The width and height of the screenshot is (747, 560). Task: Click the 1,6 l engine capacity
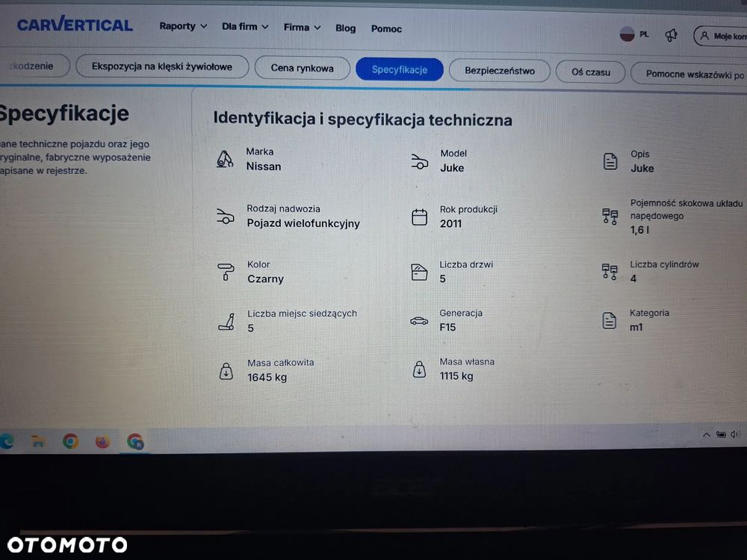pyautogui.click(x=640, y=230)
